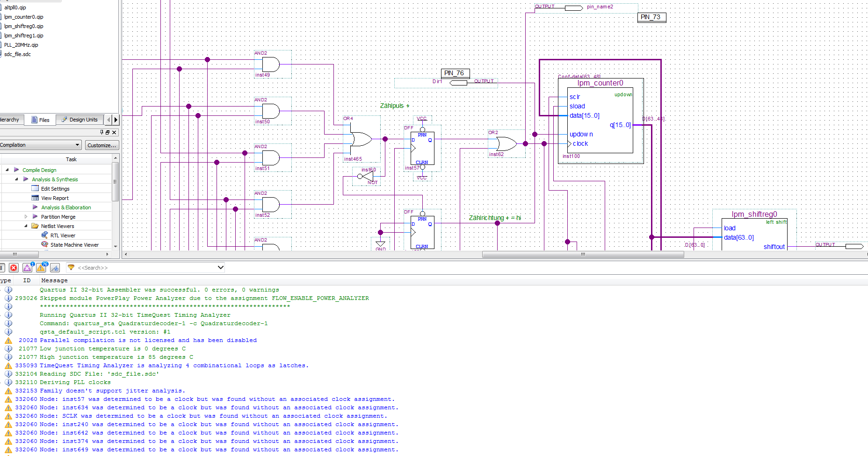Switch to the Files tab
Screen dimensions: 868x456
click(x=40, y=120)
